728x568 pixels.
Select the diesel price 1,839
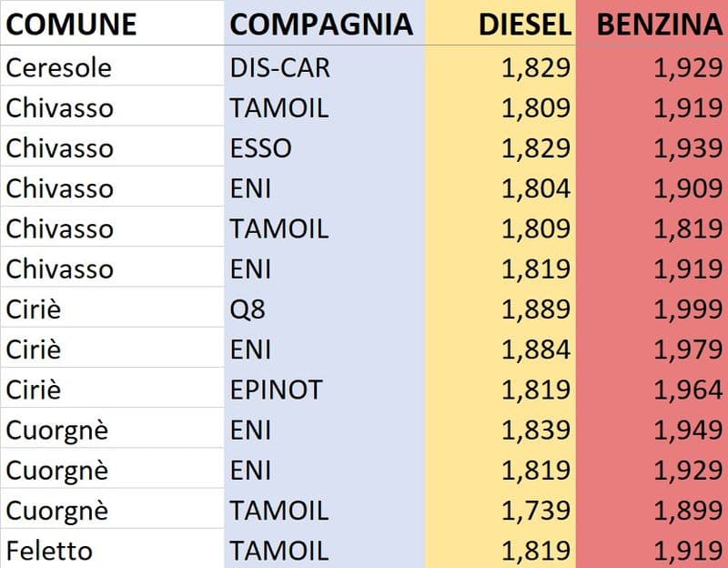535,430
